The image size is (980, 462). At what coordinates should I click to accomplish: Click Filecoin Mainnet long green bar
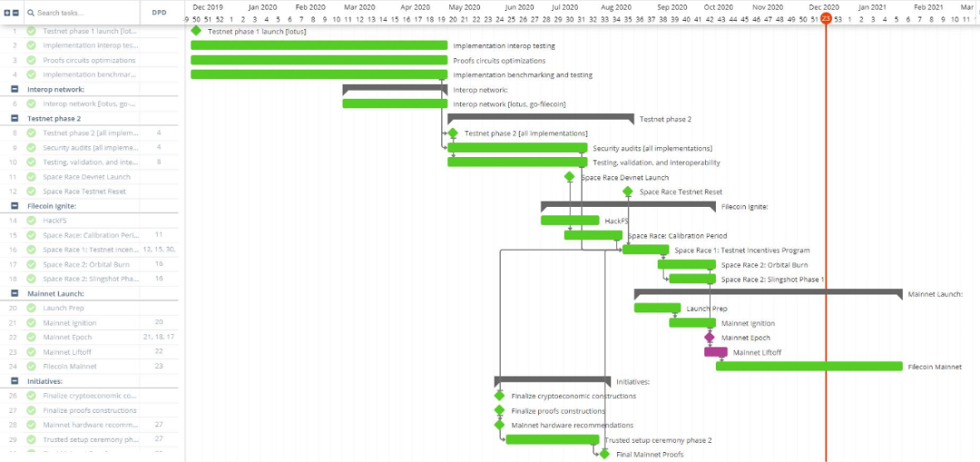tap(809, 367)
